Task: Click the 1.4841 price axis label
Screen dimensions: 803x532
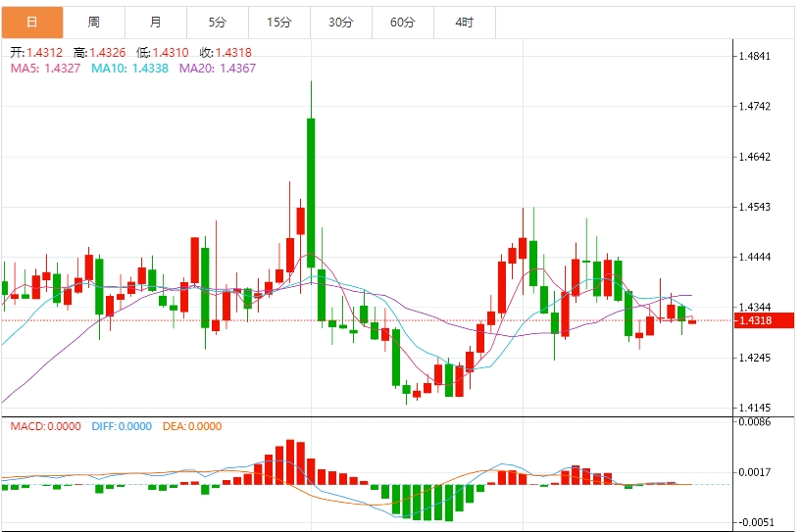Action: point(755,56)
